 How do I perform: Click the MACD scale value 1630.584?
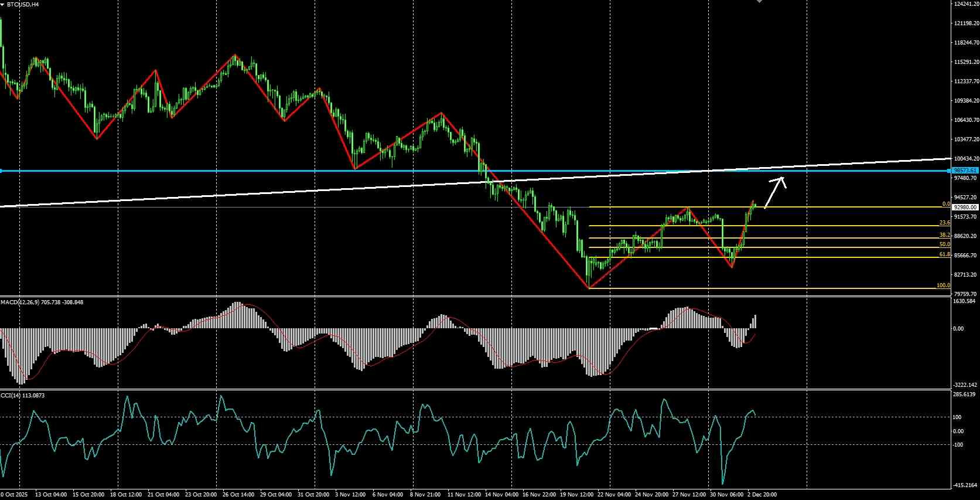point(965,301)
